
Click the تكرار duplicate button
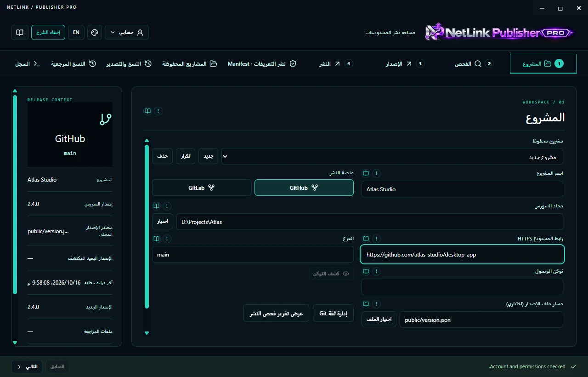click(186, 156)
